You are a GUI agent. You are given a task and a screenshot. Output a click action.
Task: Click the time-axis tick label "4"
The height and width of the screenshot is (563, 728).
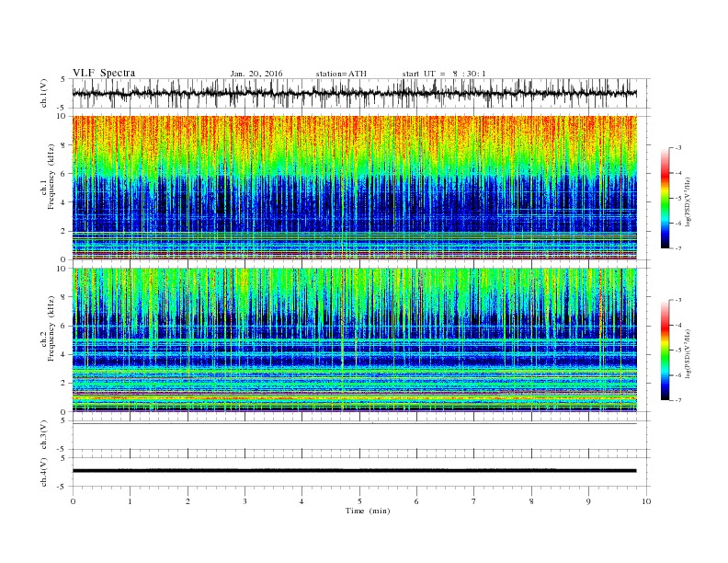click(x=301, y=501)
